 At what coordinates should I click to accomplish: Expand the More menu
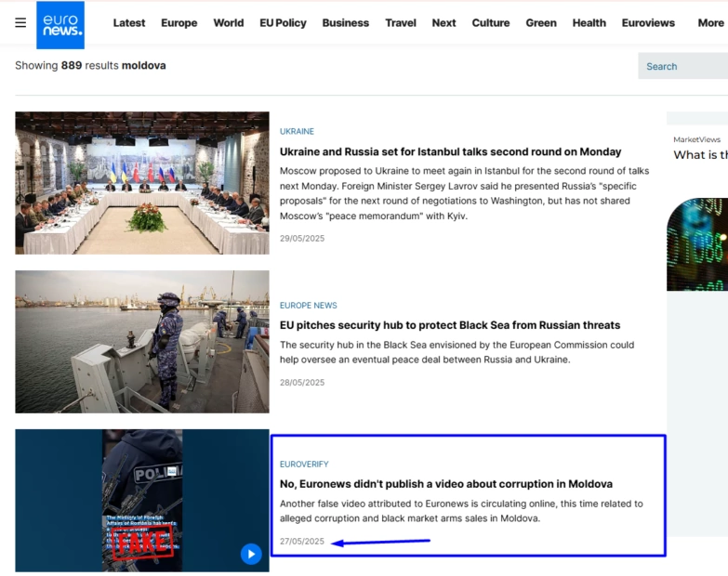[x=711, y=22]
